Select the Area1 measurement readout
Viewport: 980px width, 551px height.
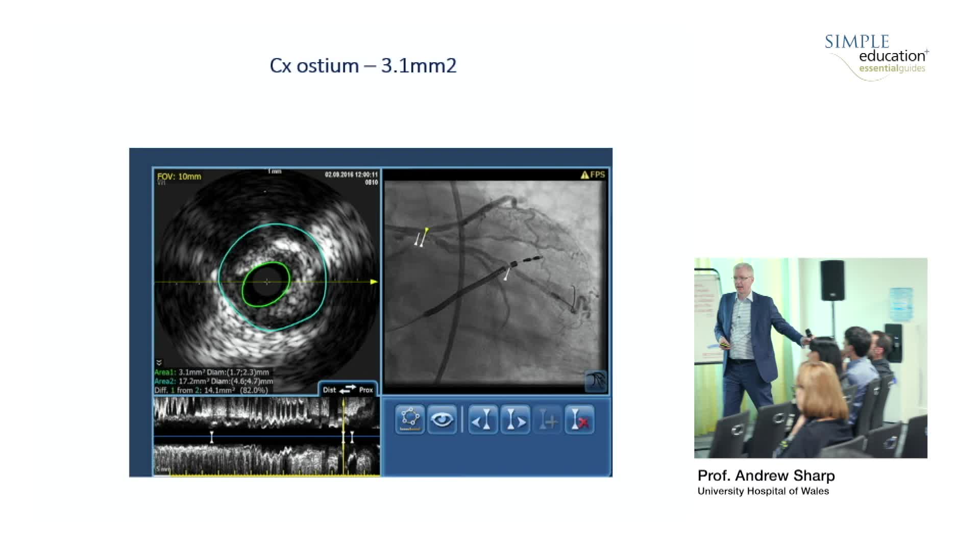(211, 372)
